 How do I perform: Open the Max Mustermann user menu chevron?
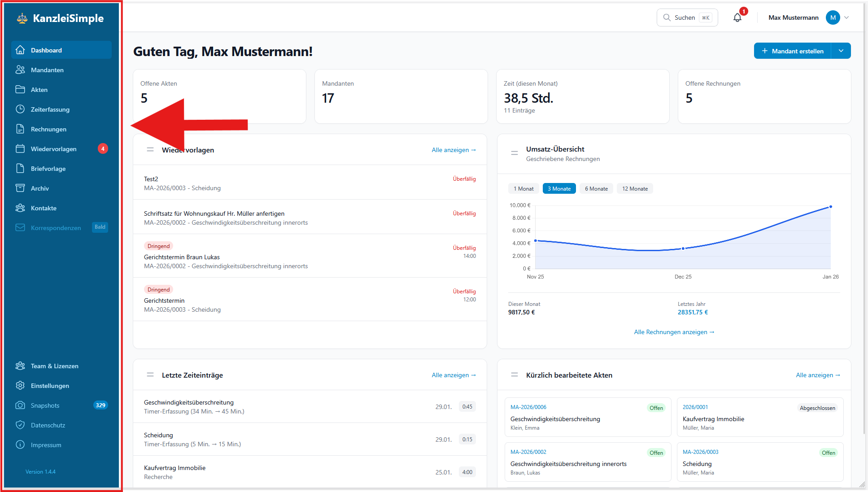(x=846, y=17)
